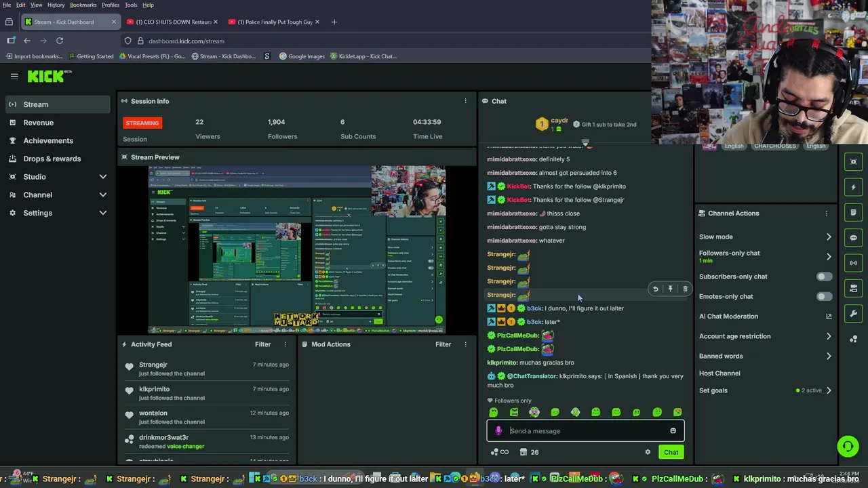Toggle Subscribers-only chat switch
868x488 pixels.
(x=824, y=277)
